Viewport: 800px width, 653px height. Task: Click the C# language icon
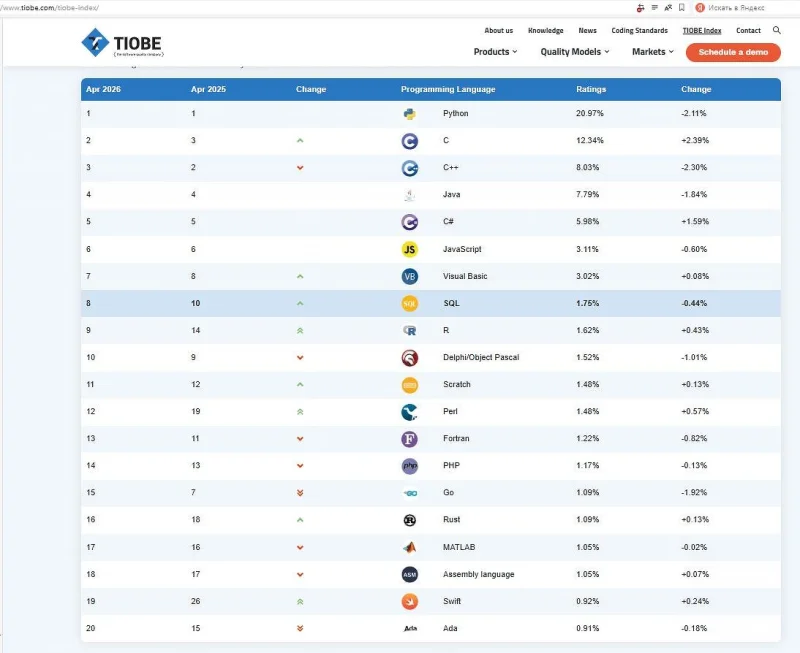[410, 222]
